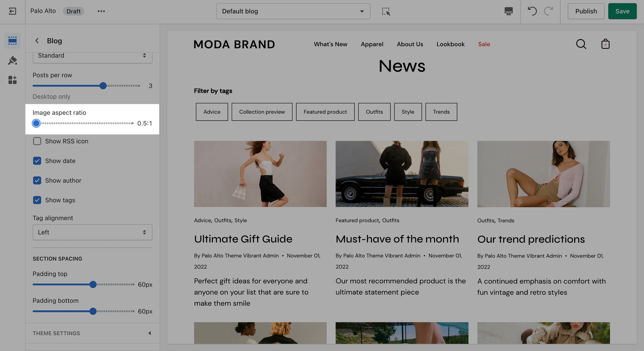Click the Publish button
This screenshot has width=644, height=351.
tap(586, 11)
